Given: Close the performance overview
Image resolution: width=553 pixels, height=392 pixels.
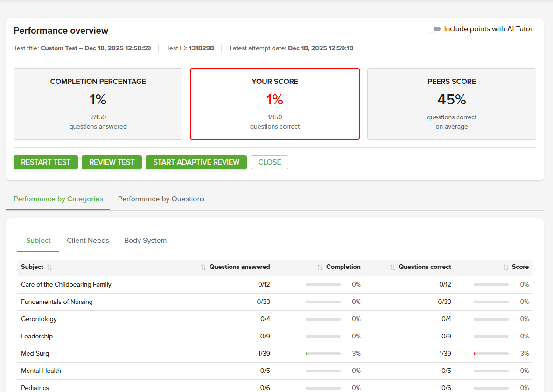Looking at the screenshot, I should pos(269,162).
